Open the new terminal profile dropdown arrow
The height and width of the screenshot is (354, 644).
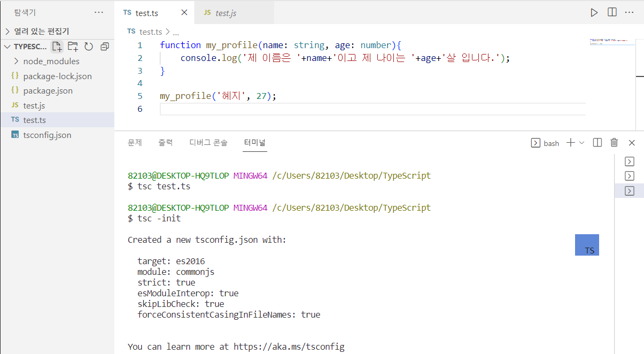tap(582, 143)
